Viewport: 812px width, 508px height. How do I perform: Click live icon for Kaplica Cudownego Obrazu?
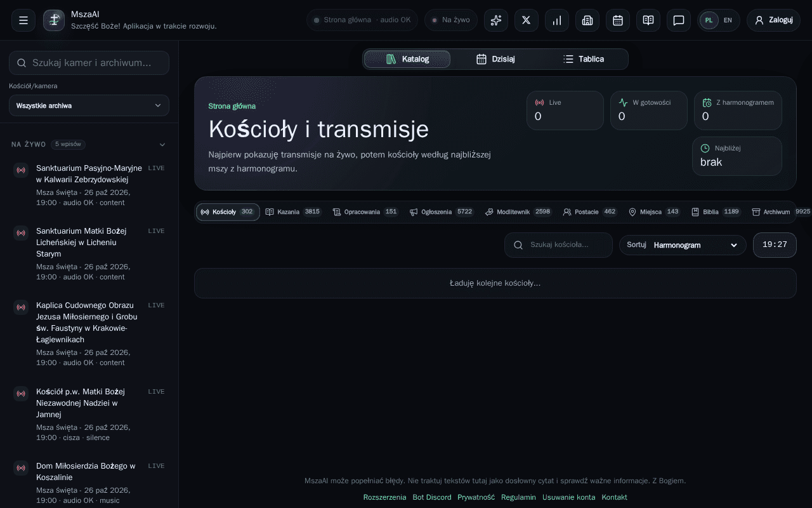point(21,307)
